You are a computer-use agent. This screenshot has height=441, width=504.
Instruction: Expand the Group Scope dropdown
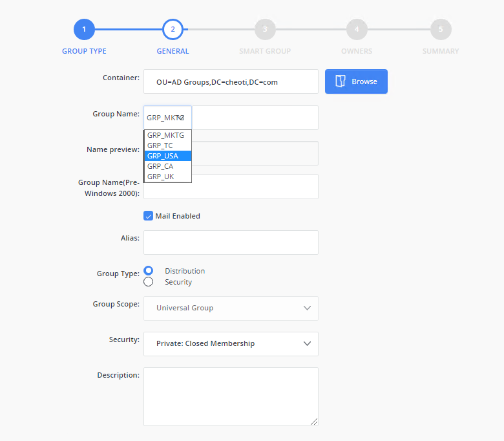point(231,308)
